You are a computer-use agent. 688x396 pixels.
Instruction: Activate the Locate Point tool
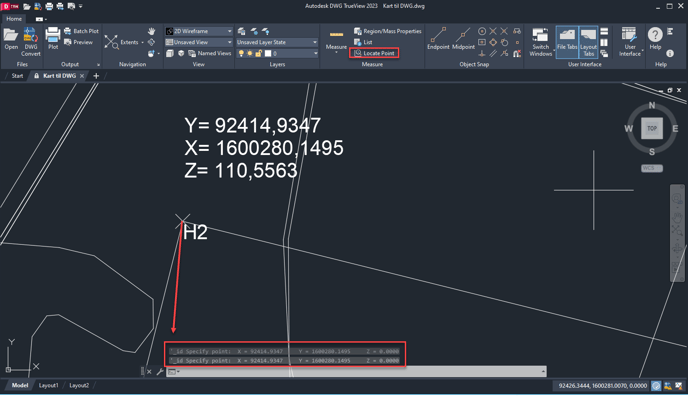[x=374, y=53]
